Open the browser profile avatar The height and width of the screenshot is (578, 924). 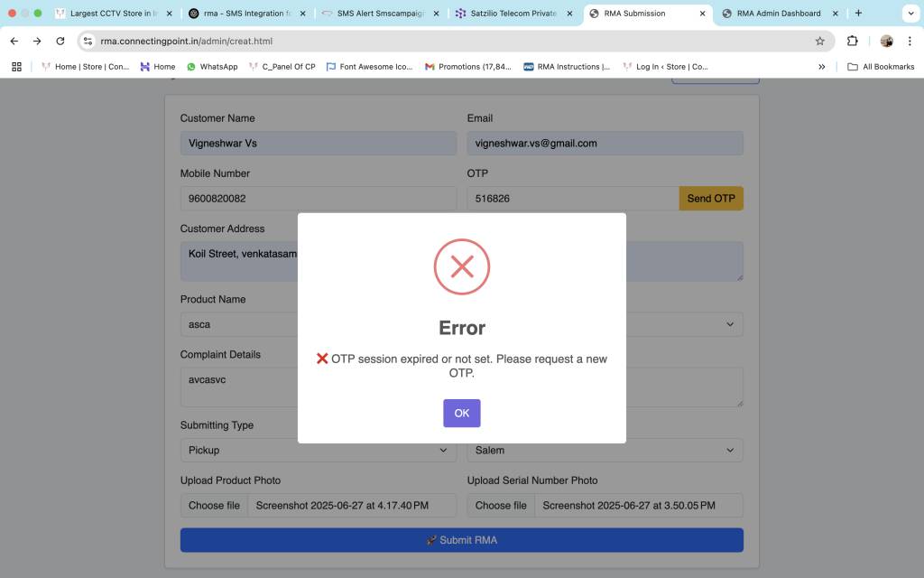(x=886, y=41)
